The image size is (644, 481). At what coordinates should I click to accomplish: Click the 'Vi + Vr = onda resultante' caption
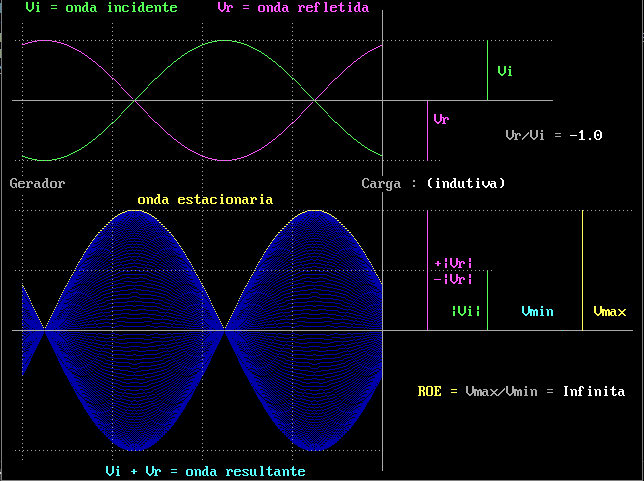(x=205, y=471)
